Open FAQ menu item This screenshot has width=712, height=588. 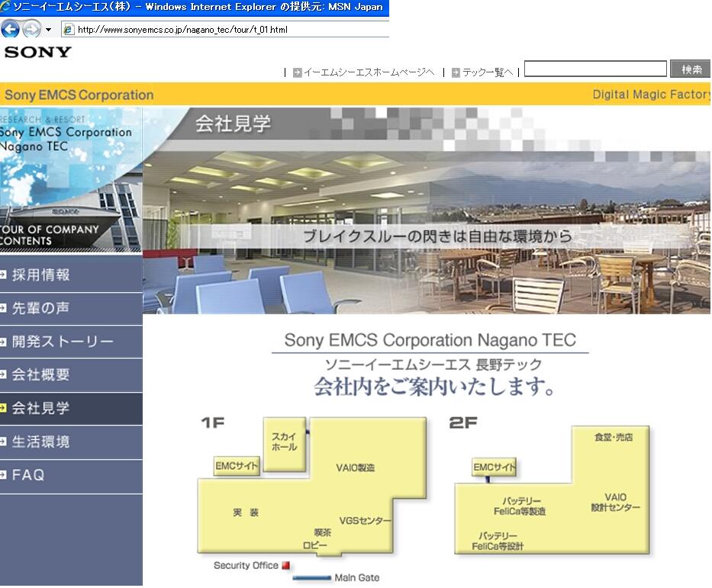coord(71,475)
